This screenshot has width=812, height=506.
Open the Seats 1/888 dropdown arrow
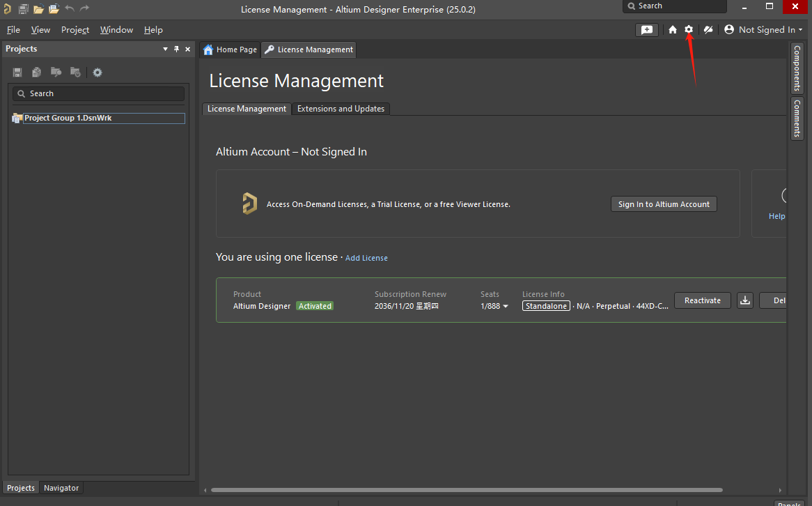506,307
